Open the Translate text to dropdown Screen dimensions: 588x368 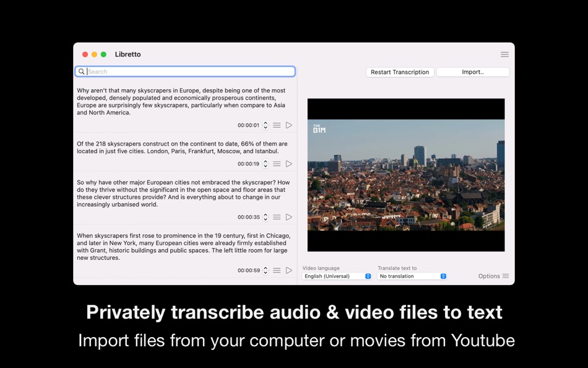click(x=412, y=276)
